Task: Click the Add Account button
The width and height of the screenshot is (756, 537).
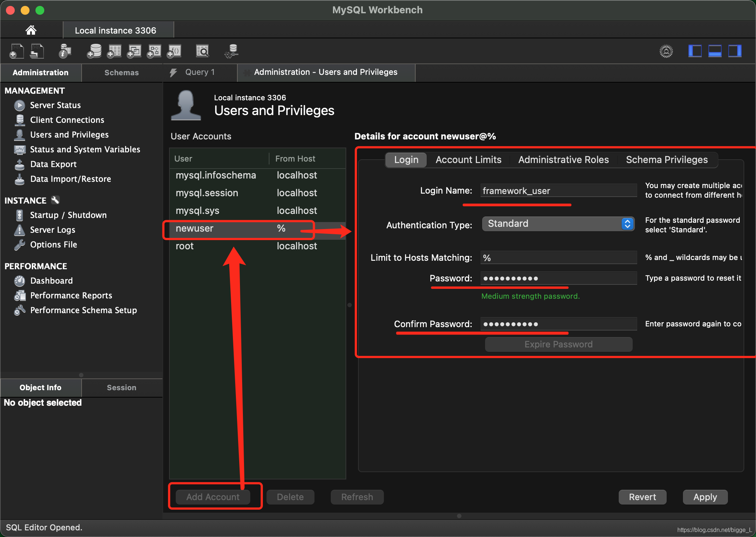Action: pos(213,497)
